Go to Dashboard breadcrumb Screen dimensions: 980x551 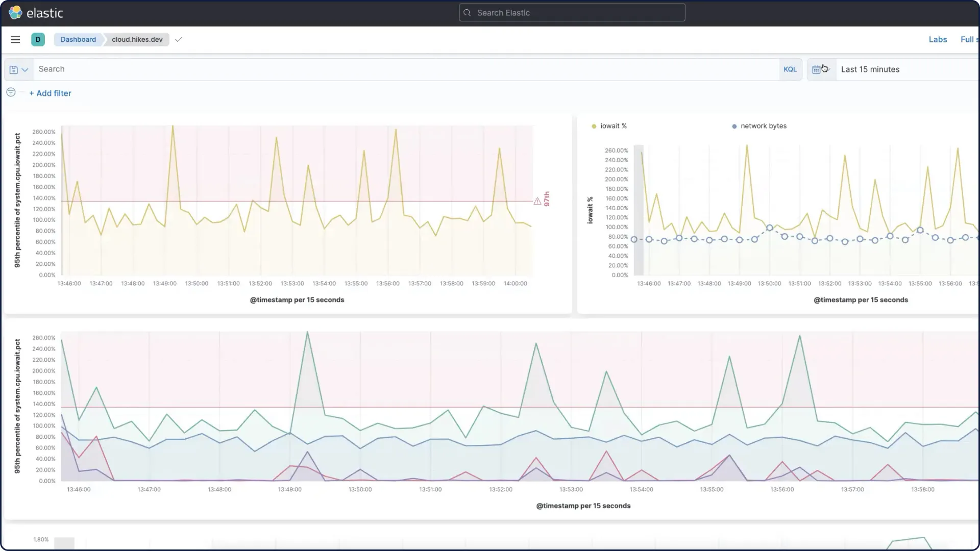click(78, 39)
